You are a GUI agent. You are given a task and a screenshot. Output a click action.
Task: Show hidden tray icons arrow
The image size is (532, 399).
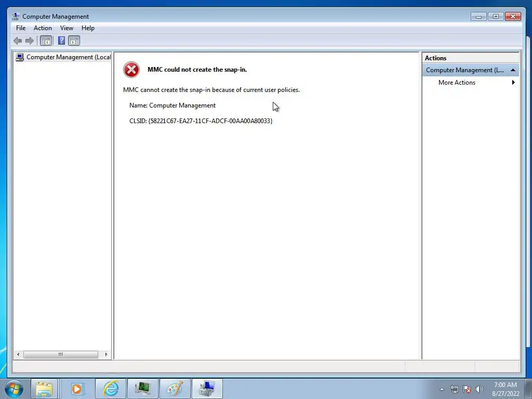(442, 389)
